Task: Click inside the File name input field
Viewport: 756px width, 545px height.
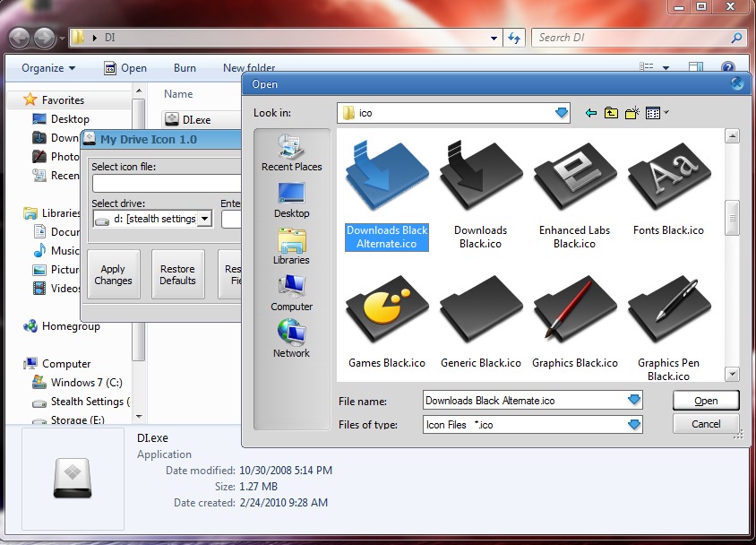Action: tap(511, 401)
